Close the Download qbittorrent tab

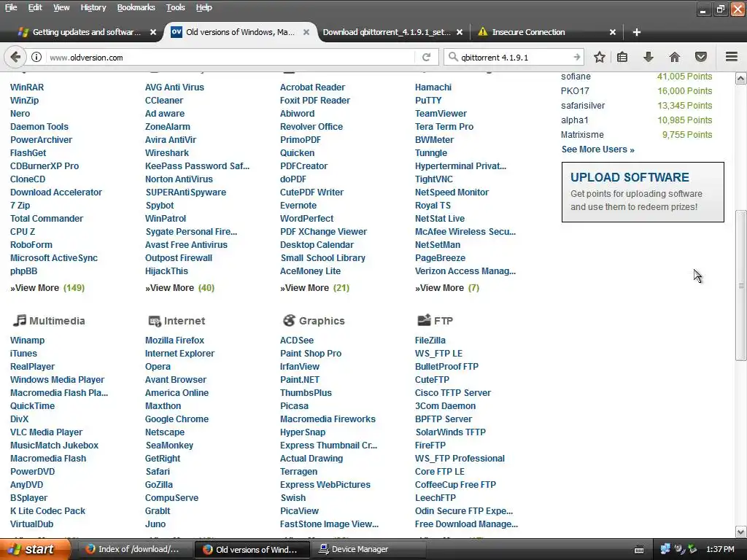460,32
